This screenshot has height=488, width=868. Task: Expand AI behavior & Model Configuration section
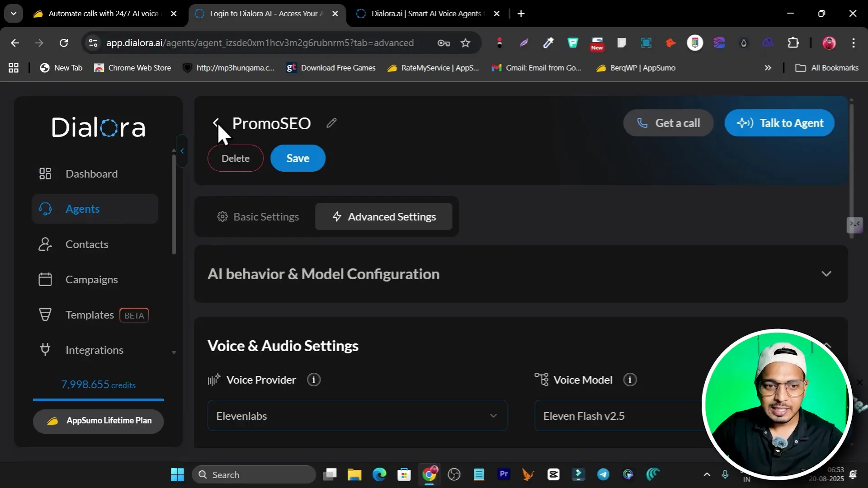tap(826, 274)
